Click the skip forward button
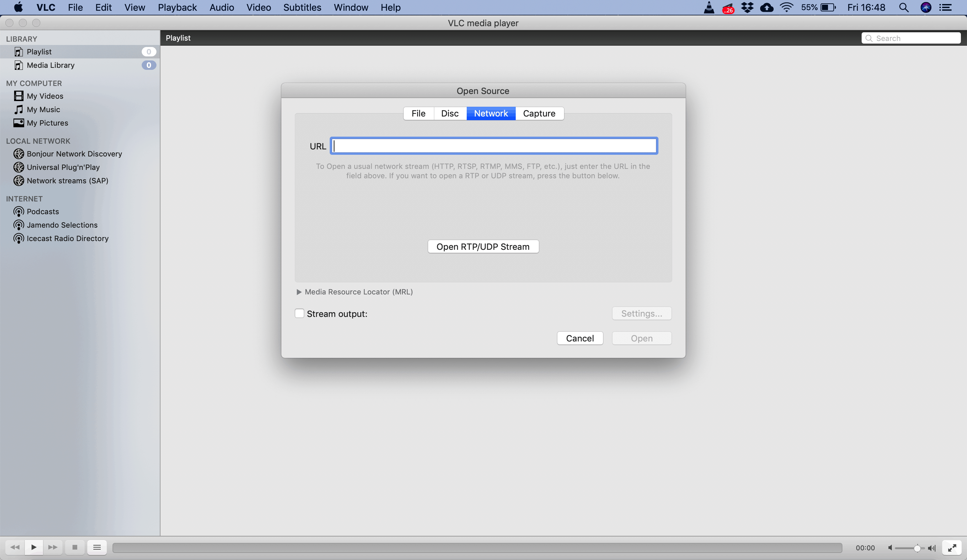The width and height of the screenshot is (967, 560). [x=53, y=547]
